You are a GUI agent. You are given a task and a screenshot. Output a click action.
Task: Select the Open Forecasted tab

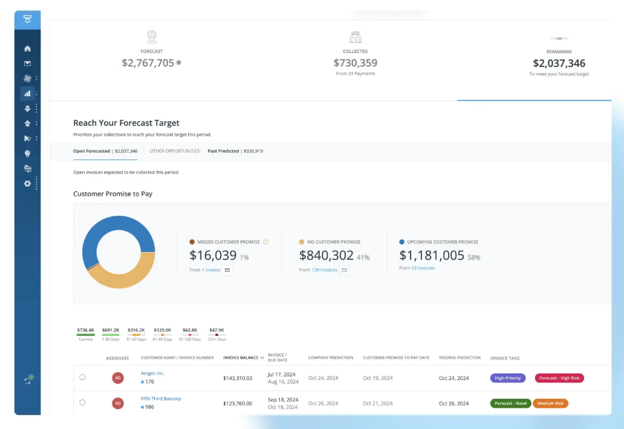point(105,151)
